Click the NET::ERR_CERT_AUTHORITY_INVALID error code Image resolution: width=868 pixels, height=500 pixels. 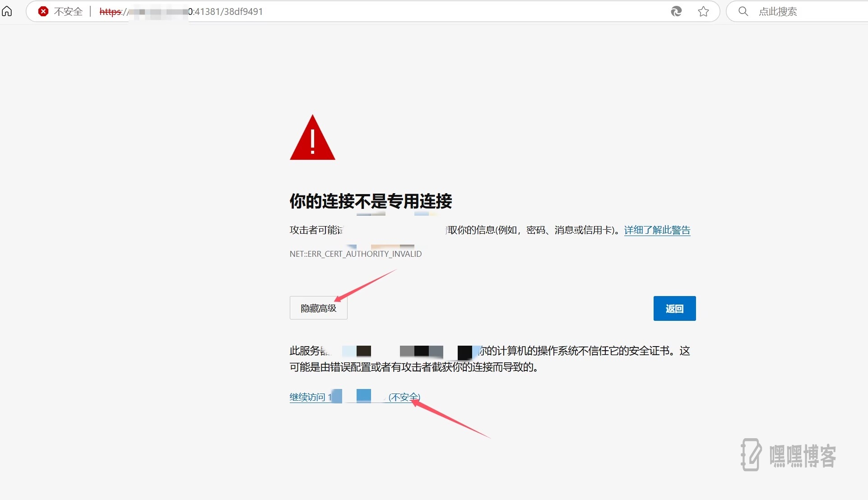(356, 254)
